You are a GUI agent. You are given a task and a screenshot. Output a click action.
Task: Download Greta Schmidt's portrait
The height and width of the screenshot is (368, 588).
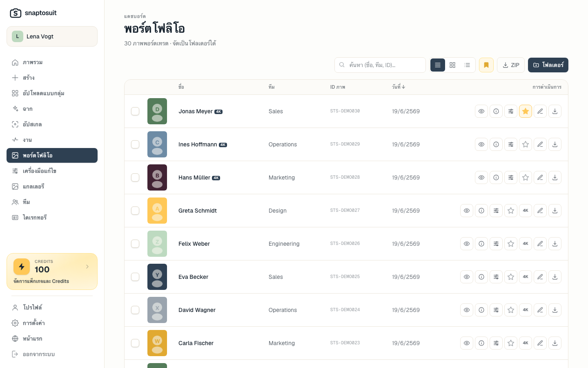(555, 211)
